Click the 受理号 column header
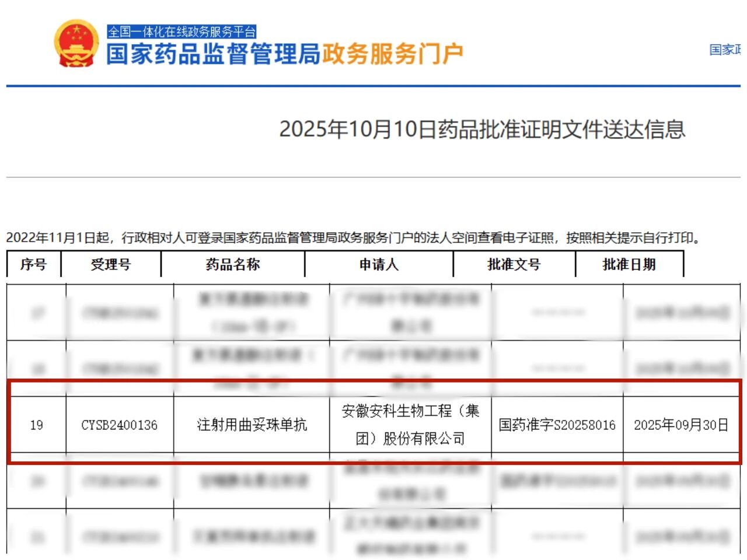 tap(111, 265)
